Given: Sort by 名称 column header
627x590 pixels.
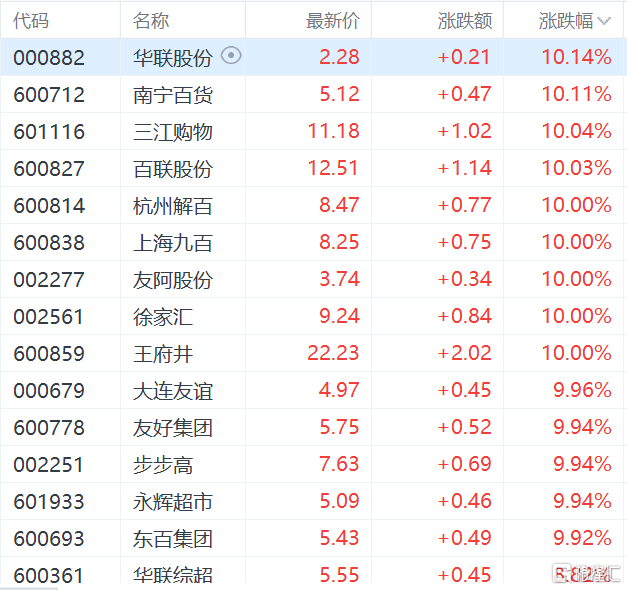Looking at the screenshot, I should [151, 21].
